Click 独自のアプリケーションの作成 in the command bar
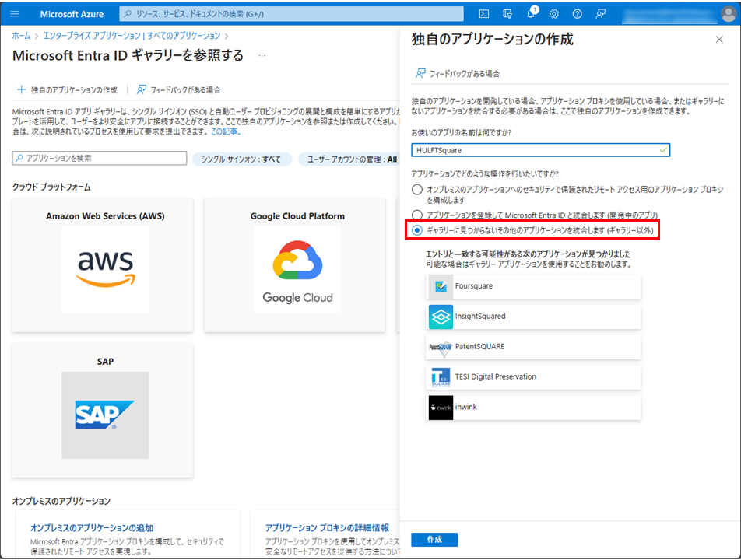The height and width of the screenshot is (560, 741). [x=67, y=89]
